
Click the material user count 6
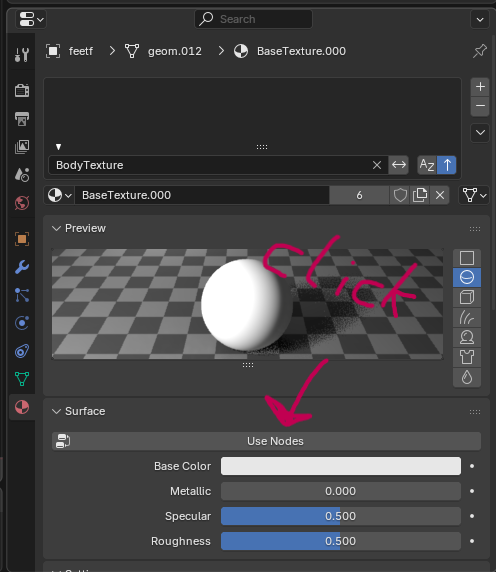(x=359, y=195)
